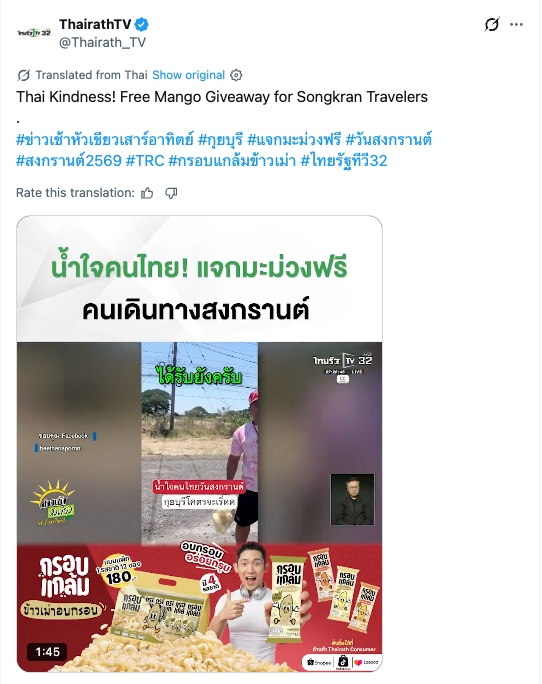Screen dimensions: 542x684
Task: Open the #ไทยรัฐทีวี32 hashtag
Action: tap(344, 161)
